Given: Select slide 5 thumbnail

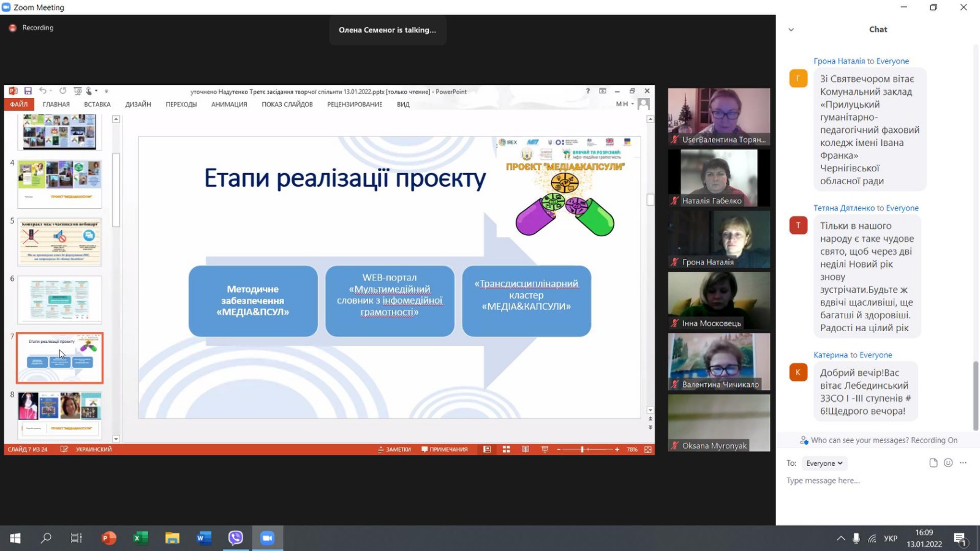Looking at the screenshot, I should tap(59, 242).
